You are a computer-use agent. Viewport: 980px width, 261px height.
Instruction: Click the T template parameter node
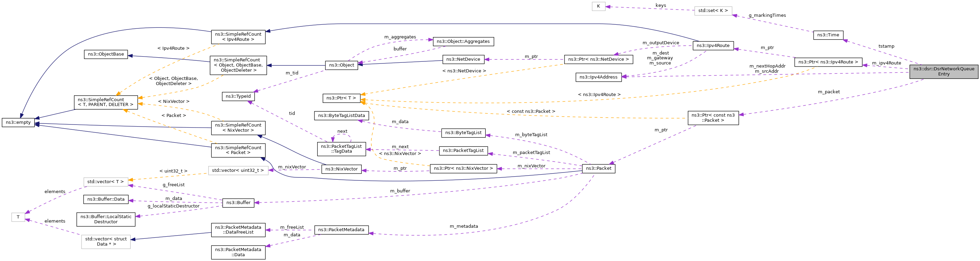pyautogui.click(x=18, y=217)
